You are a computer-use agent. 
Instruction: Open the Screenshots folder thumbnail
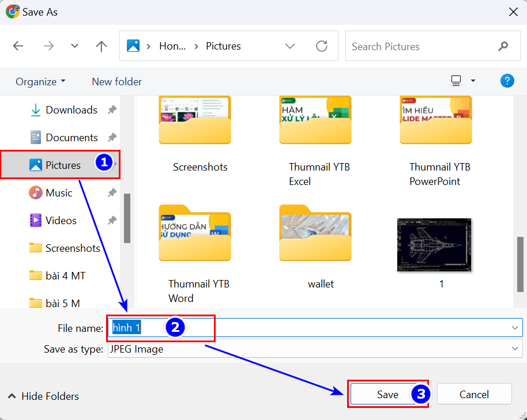(x=195, y=122)
